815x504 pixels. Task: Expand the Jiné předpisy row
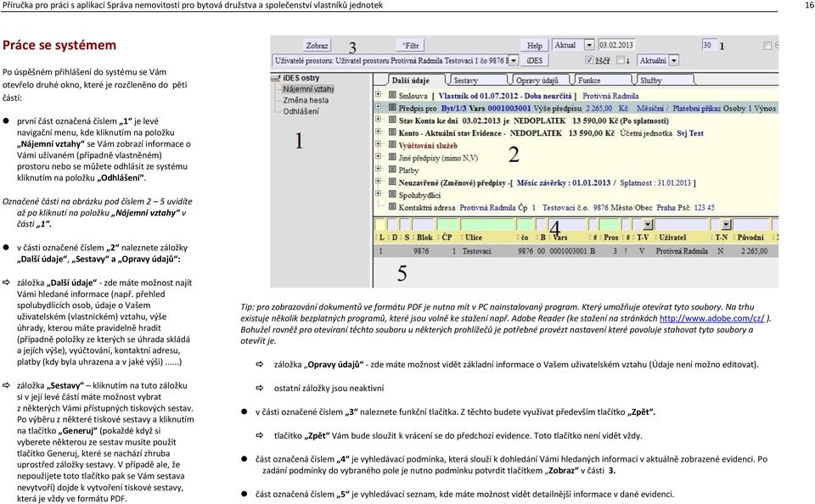[379, 156]
